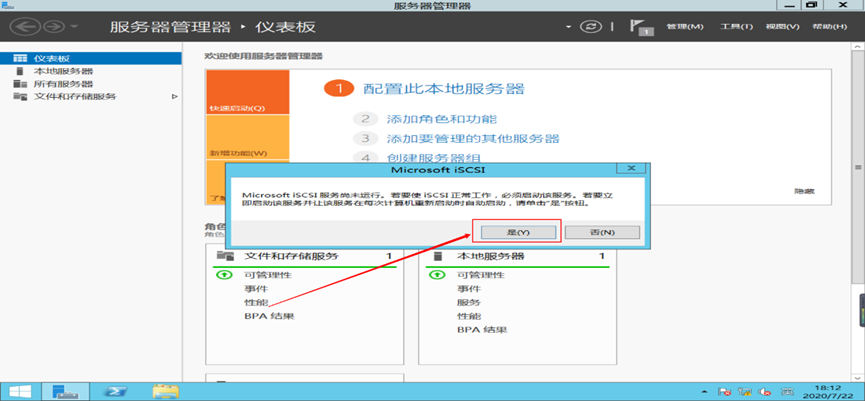Click 可管理性 in the 文件和存储服务 tile
The height and width of the screenshot is (401, 865).
click(268, 275)
